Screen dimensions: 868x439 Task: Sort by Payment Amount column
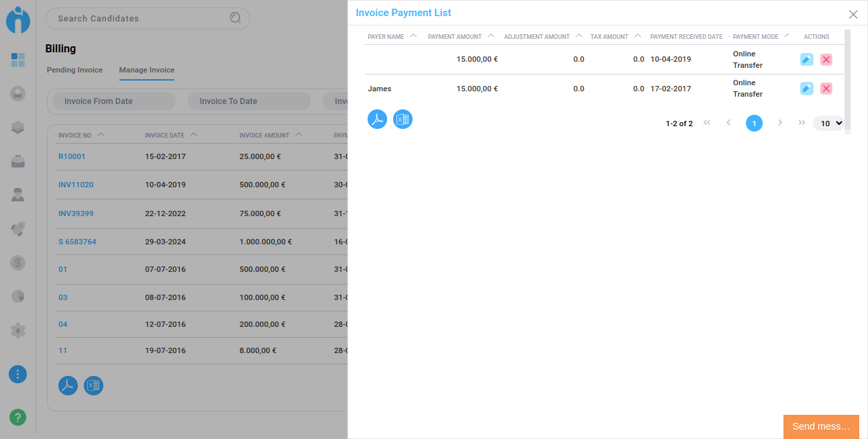(455, 37)
